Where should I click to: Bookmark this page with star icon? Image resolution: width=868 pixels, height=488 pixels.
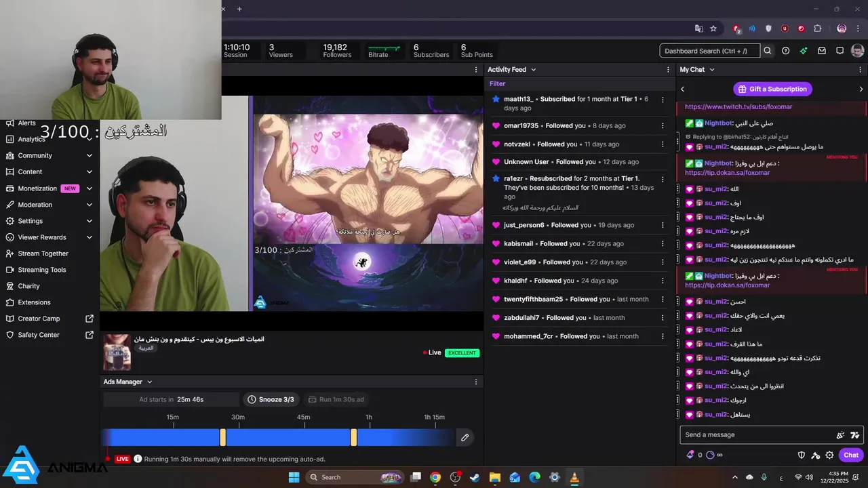click(x=713, y=28)
